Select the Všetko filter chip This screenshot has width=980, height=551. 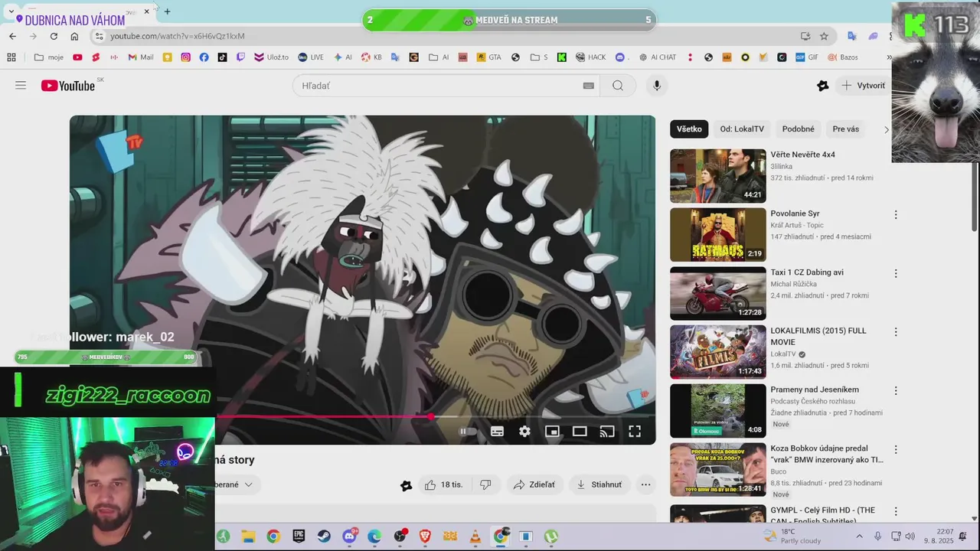[x=689, y=129]
